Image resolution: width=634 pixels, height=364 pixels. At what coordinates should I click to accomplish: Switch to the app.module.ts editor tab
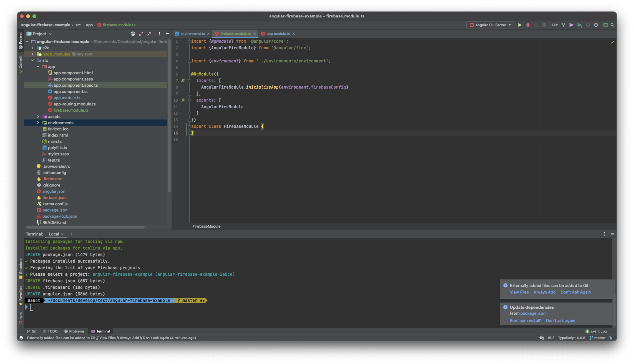[278, 34]
